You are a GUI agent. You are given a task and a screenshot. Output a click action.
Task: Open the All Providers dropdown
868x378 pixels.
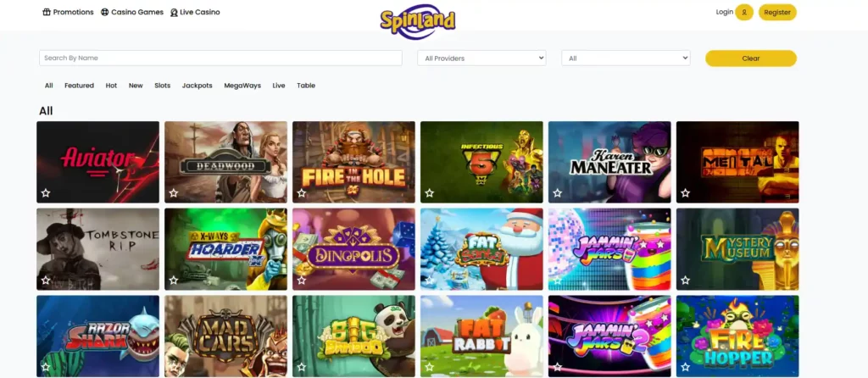click(x=481, y=58)
